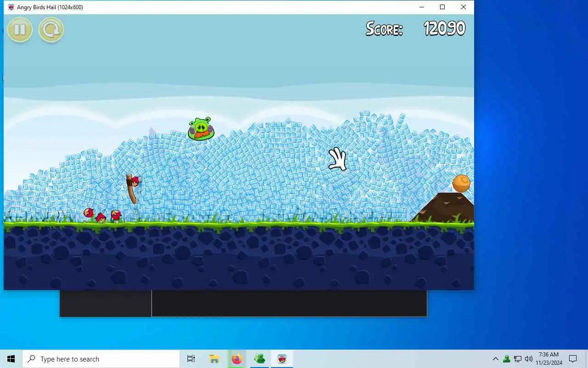
Task: Launch Firefox from the taskbar
Action: click(237, 359)
